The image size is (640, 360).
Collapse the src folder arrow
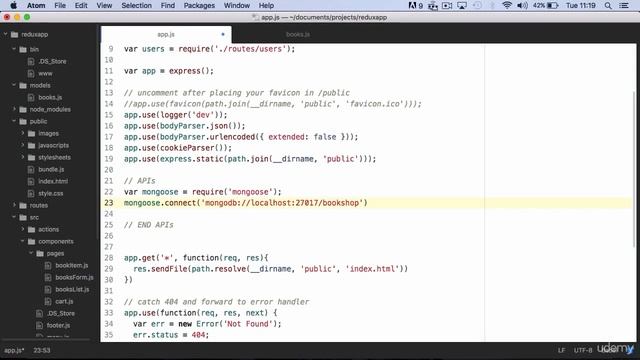(x=14, y=217)
